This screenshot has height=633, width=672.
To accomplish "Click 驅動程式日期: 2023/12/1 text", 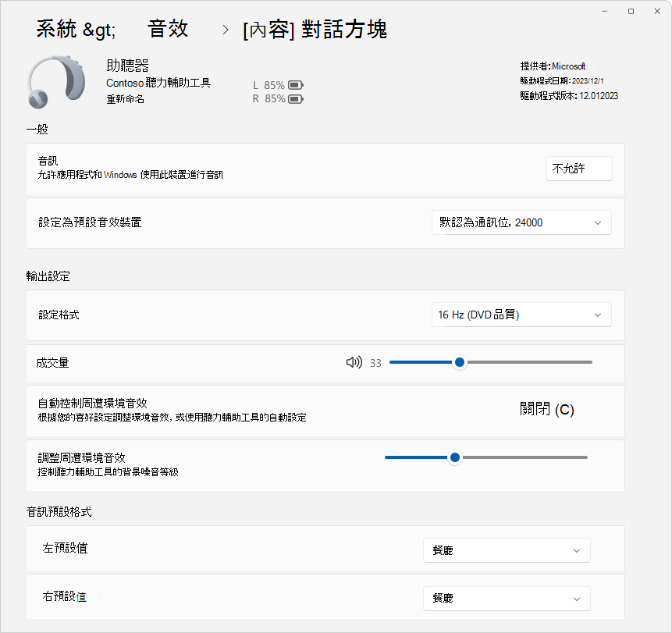I will coord(562,80).
